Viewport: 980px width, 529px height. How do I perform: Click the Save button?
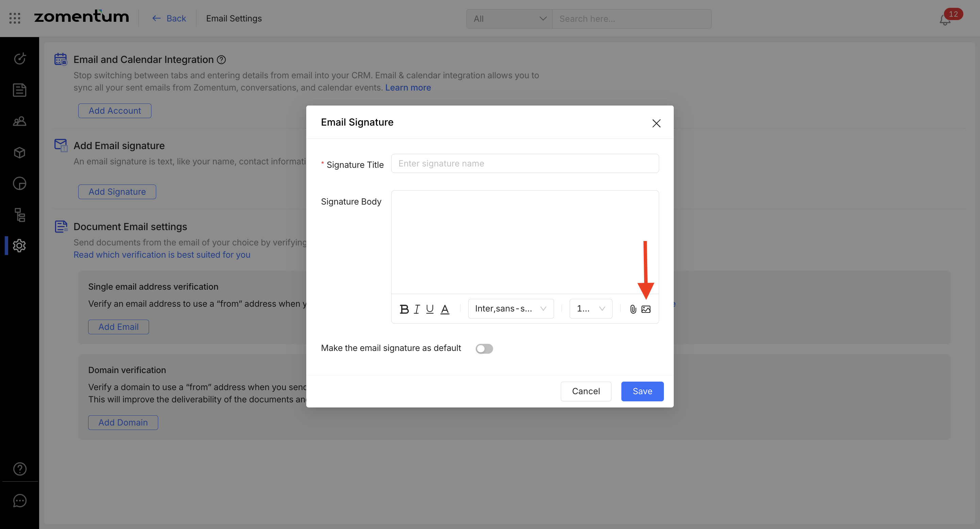(x=642, y=391)
